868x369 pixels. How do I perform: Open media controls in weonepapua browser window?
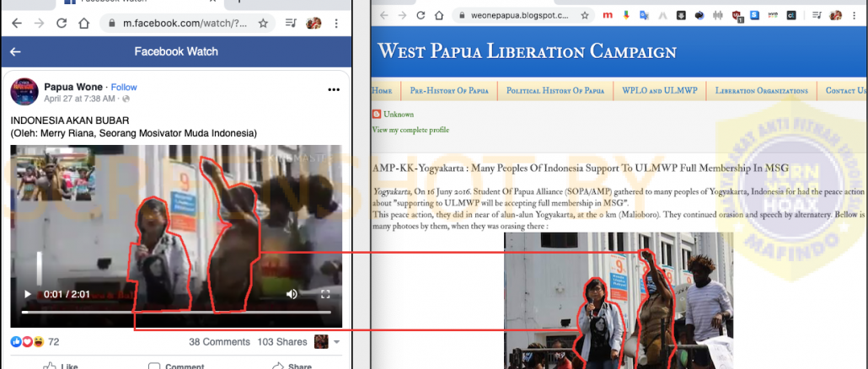[x=817, y=15]
